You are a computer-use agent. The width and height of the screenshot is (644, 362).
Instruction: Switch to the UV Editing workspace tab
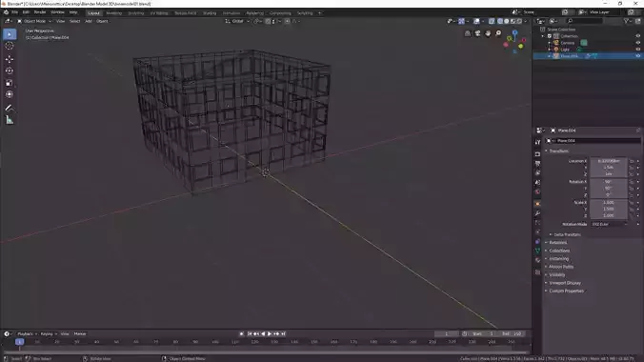tap(159, 13)
